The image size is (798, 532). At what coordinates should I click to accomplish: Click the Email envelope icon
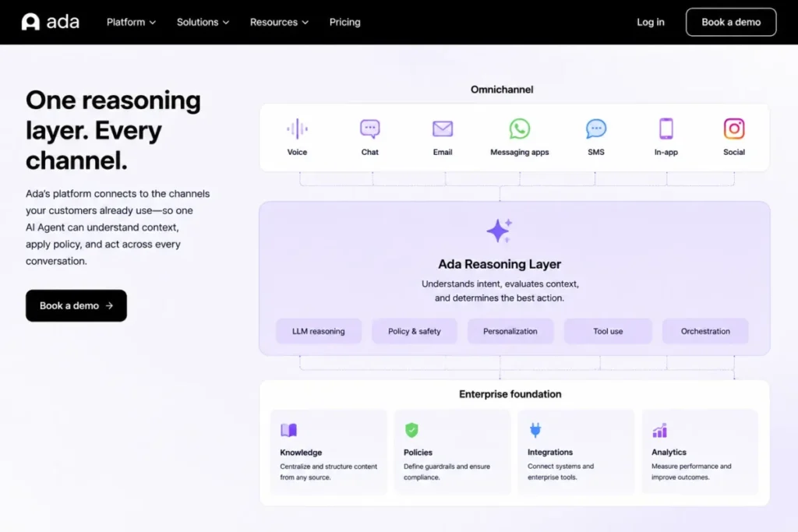point(443,129)
